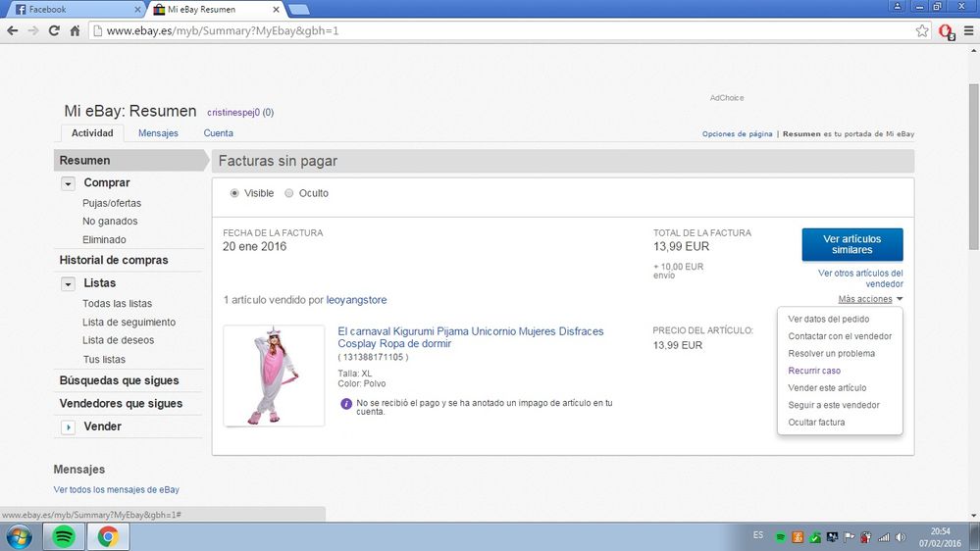Choose Recurrir caso menu entry
Viewport: 980px width, 551px height.
tap(814, 371)
